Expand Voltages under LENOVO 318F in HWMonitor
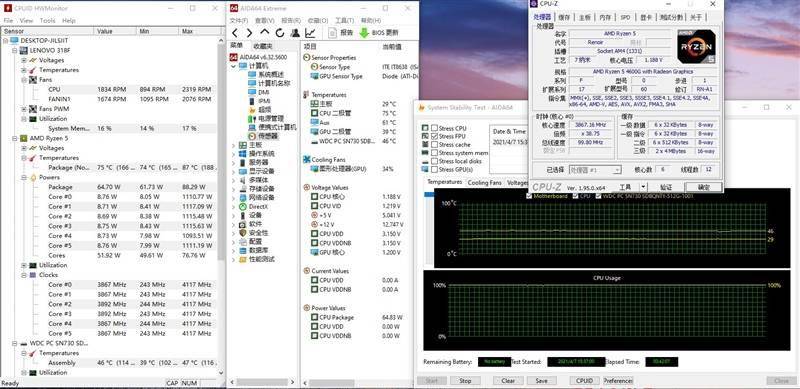Image resolution: width=800 pixels, height=389 pixels. 24,60
